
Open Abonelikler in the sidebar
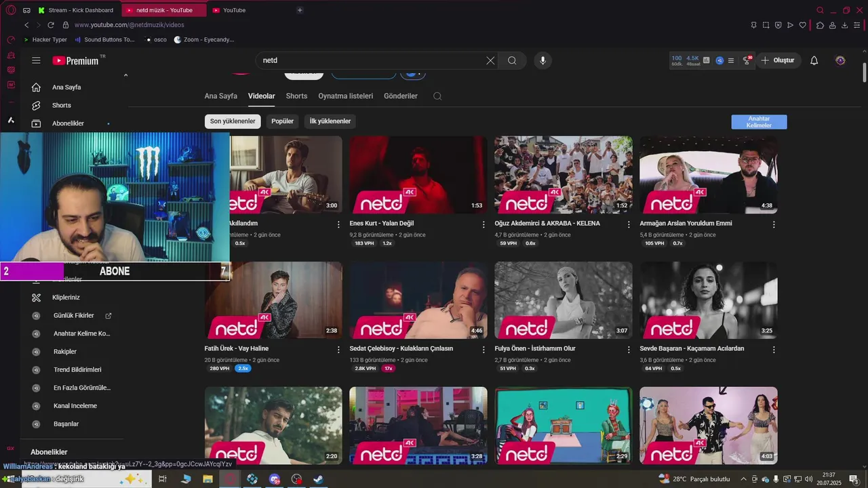(x=68, y=123)
